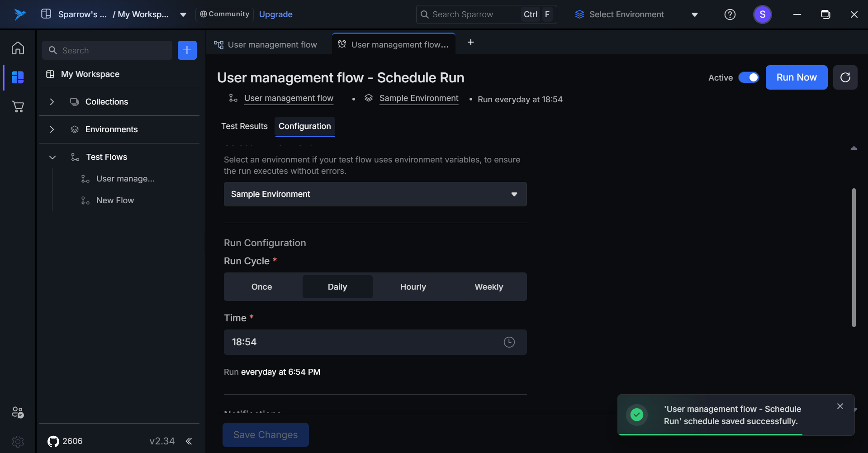Click the Upgrade link
The height and width of the screenshot is (453, 868).
click(x=275, y=14)
